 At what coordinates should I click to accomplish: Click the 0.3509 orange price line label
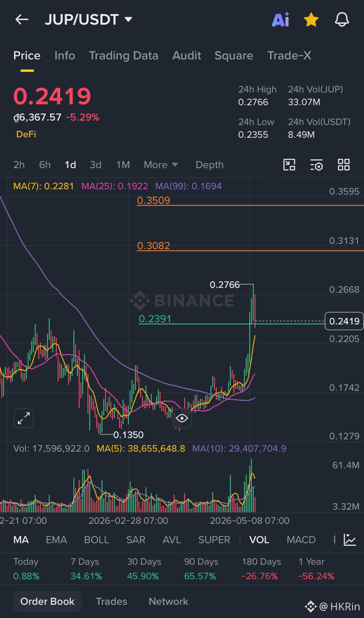(x=153, y=201)
